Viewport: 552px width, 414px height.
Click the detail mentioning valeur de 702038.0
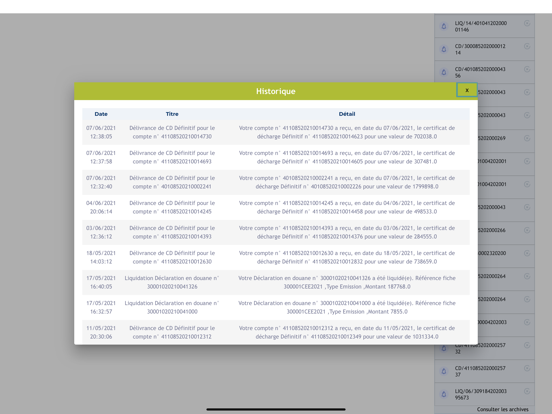click(347, 132)
